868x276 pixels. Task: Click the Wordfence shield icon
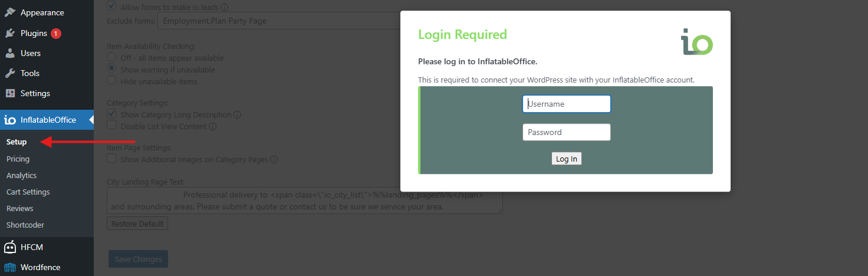tap(10, 267)
